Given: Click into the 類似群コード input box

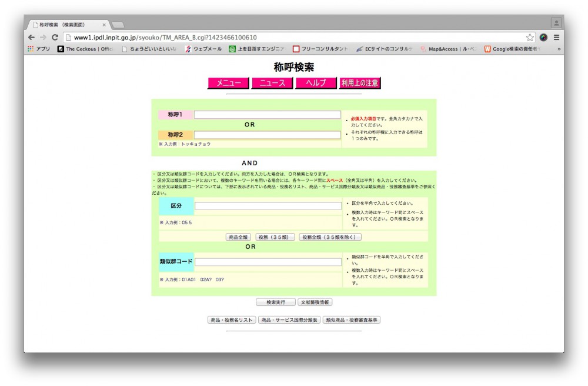Looking at the screenshot, I should pyautogui.click(x=268, y=262).
